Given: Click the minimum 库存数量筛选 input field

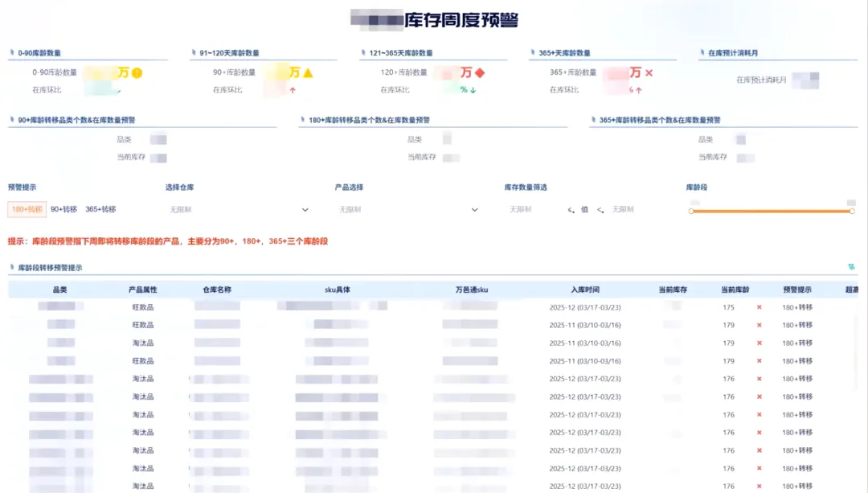Looking at the screenshot, I should (532, 209).
